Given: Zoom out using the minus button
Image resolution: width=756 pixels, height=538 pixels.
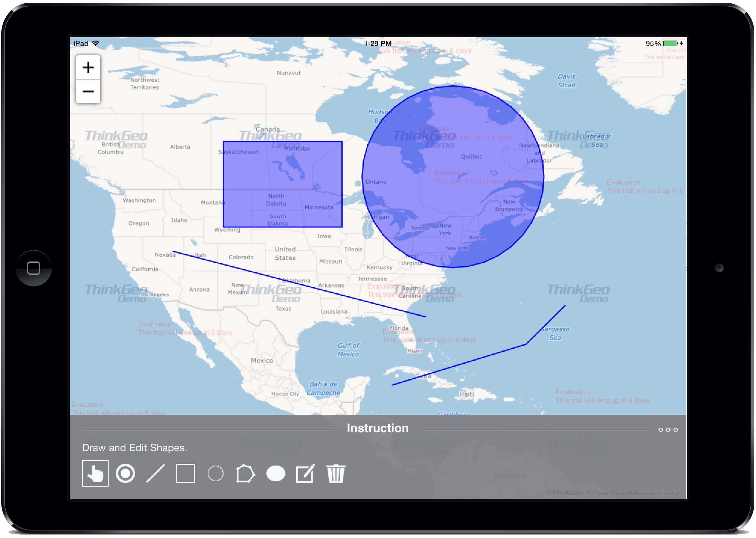Looking at the screenshot, I should click(x=88, y=91).
